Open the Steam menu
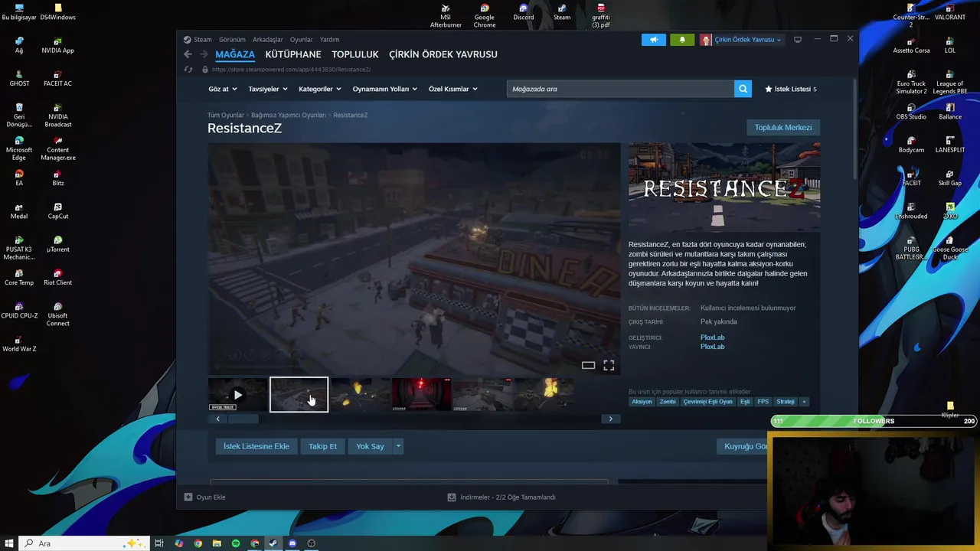 pyautogui.click(x=198, y=40)
